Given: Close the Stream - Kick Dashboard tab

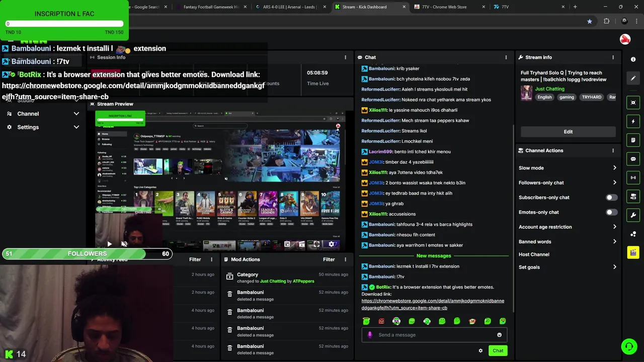Looking at the screenshot, I should point(404,7).
